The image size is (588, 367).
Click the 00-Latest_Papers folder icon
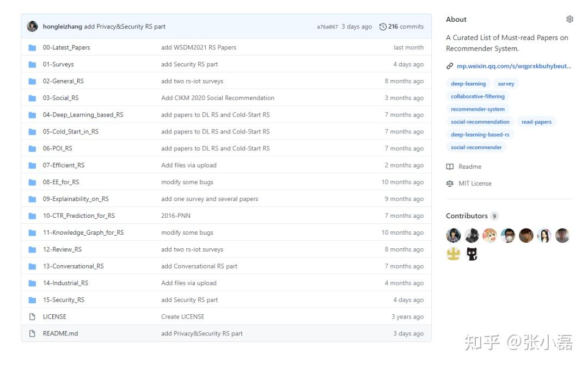[32, 47]
